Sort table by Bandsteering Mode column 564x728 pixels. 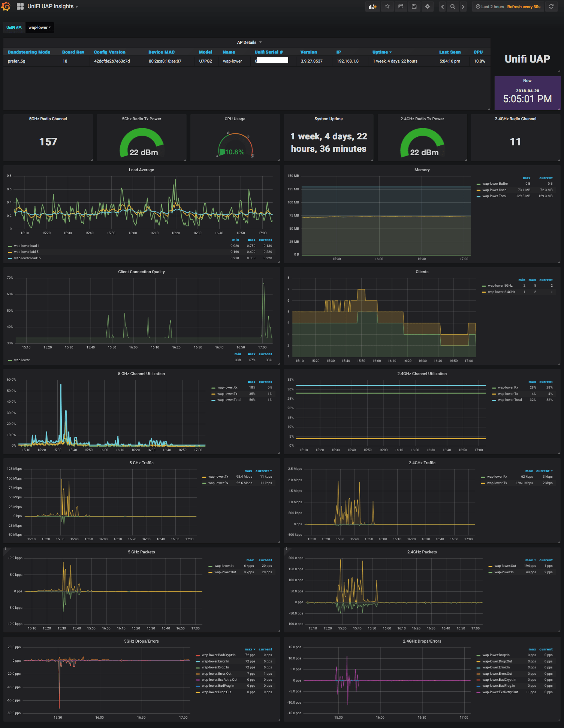click(29, 52)
